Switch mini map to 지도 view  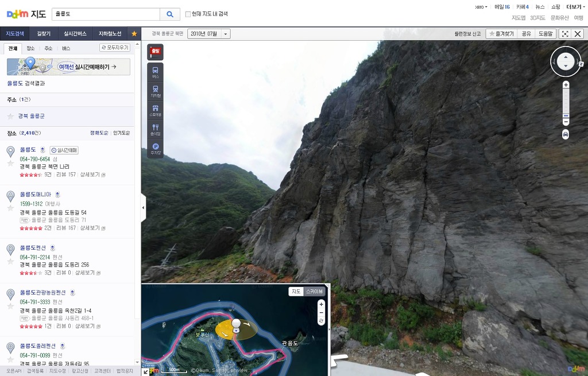[296, 291]
